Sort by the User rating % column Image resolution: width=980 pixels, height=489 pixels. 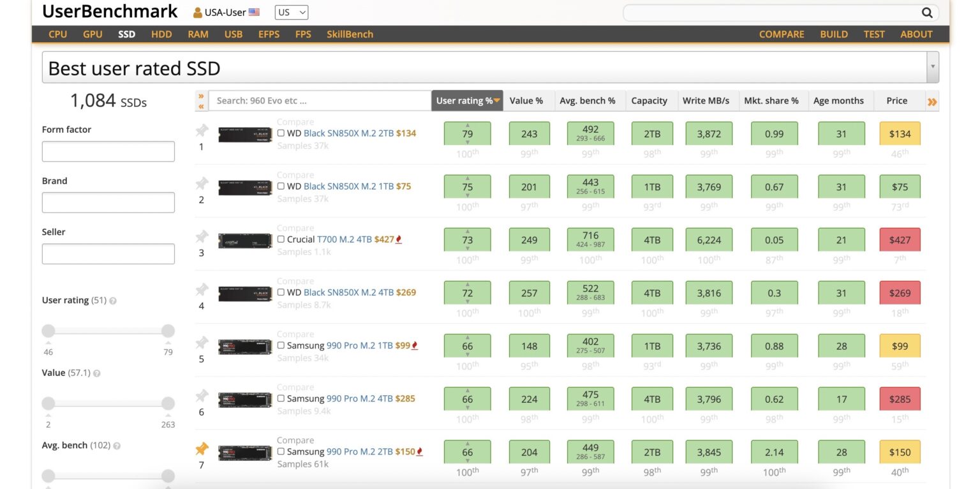pyautogui.click(x=467, y=101)
